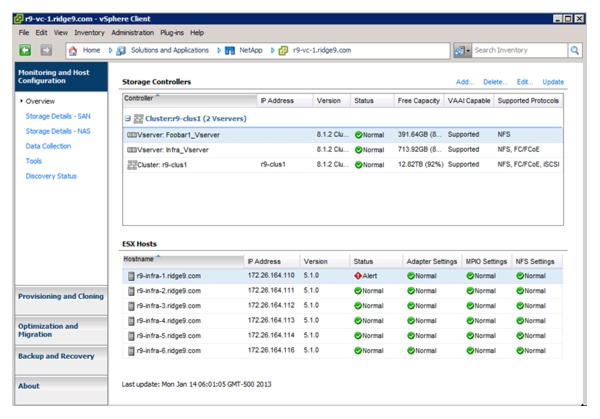600x419 pixels.
Task: Click the Cluster: r9-clus1 row icon
Action: pyautogui.click(x=132, y=165)
